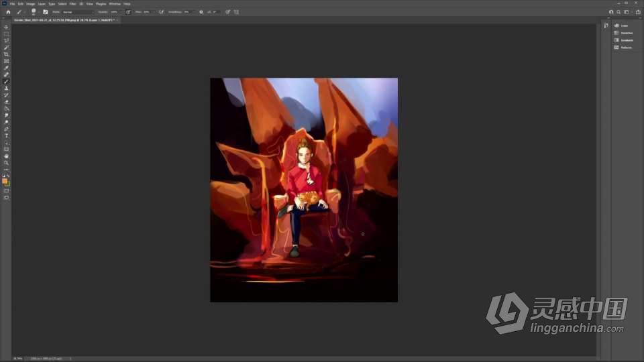Screen dimensions: 644x362
Task: Open the Layer menu
Action: 42,4
